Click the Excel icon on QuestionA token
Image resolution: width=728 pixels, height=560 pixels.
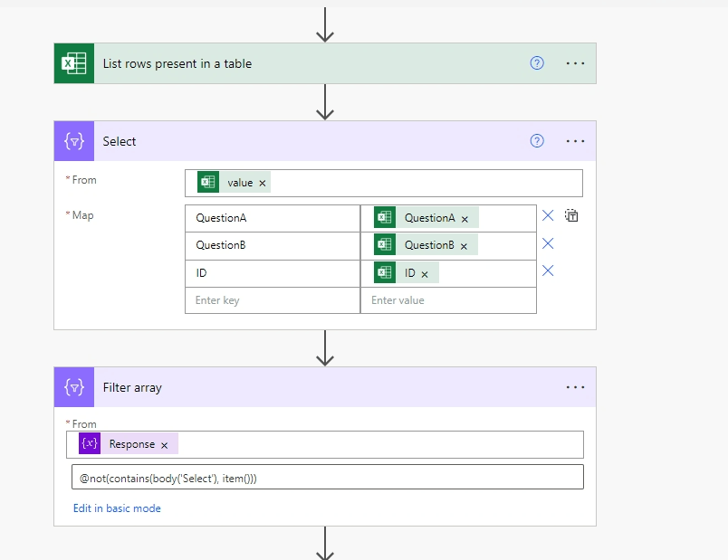pyautogui.click(x=385, y=218)
